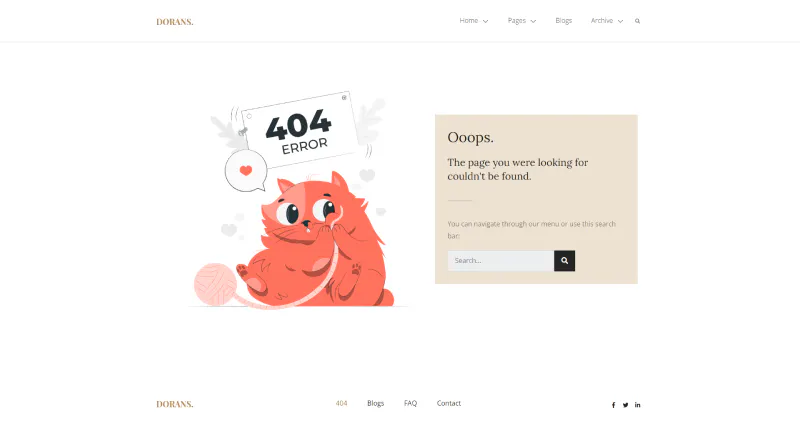Select the Pages menu label
This screenshot has width=800, height=421.
516,21
